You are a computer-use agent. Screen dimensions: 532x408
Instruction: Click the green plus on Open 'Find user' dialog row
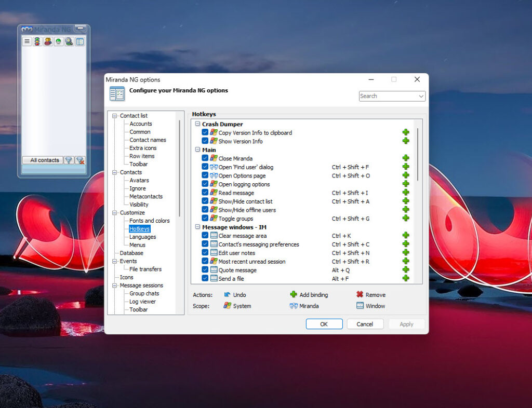406,167
